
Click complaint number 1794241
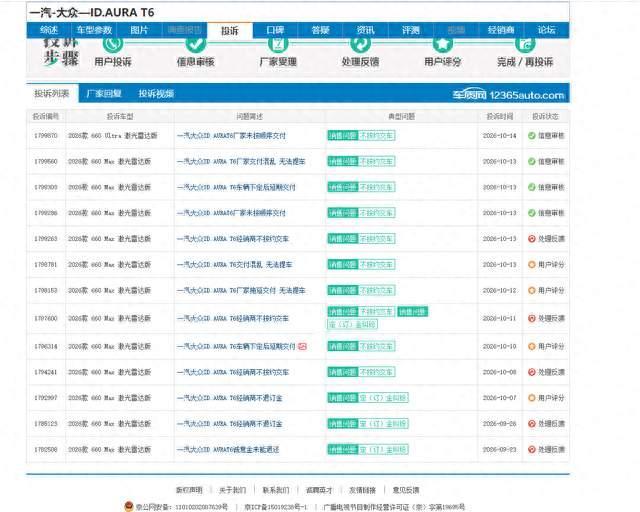click(x=46, y=372)
